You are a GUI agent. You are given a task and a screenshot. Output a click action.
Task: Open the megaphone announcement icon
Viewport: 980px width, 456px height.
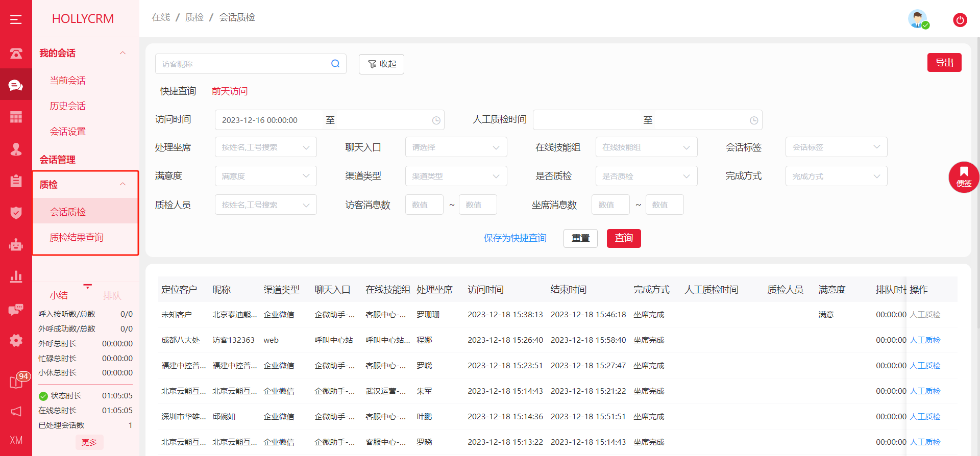[16, 411]
